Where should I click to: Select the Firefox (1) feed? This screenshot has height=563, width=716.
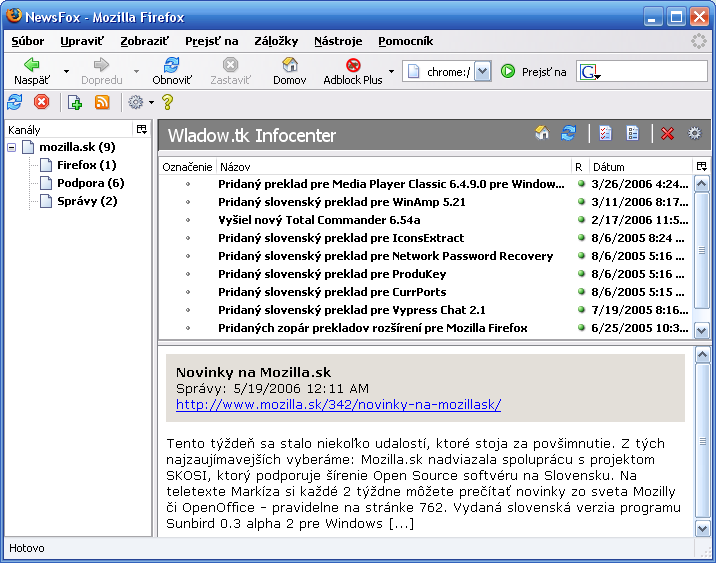pos(86,165)
